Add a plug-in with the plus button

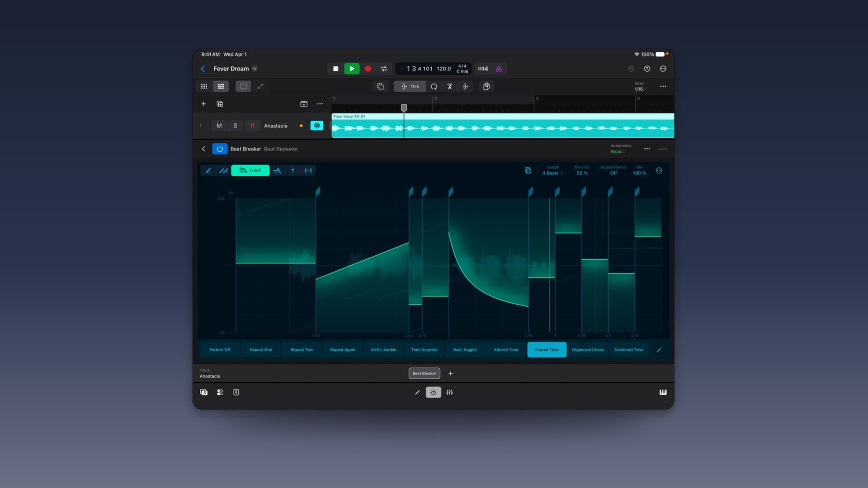point(451,373)
